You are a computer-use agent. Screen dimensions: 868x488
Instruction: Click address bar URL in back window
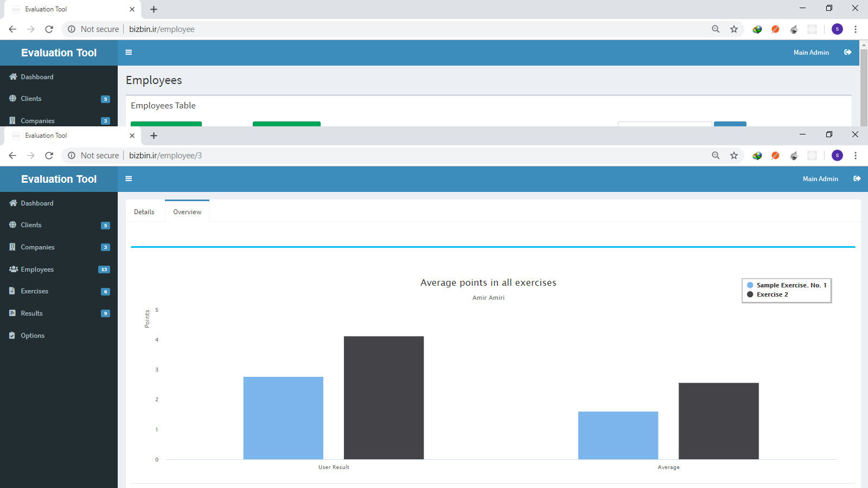click(x=162, y=29)
